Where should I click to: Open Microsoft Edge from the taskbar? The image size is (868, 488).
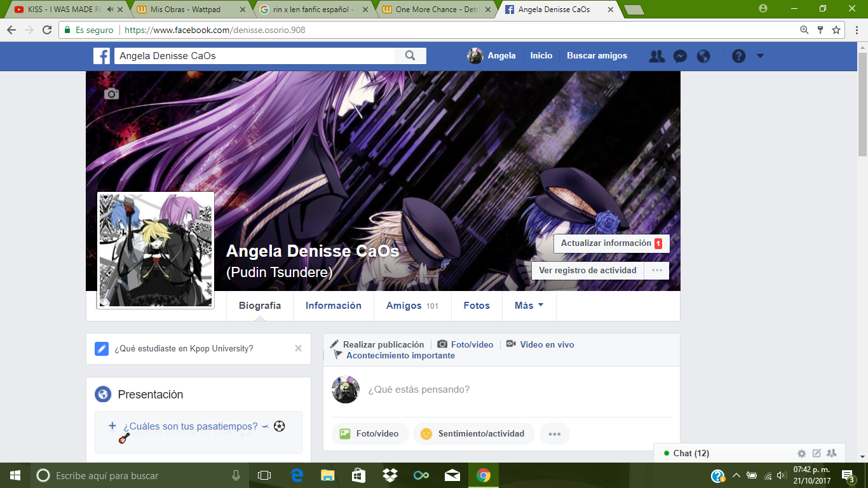tap(297, 475)
